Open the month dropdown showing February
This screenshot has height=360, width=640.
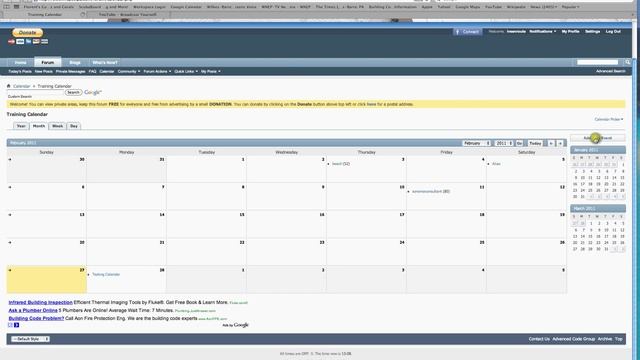[476, 143]
